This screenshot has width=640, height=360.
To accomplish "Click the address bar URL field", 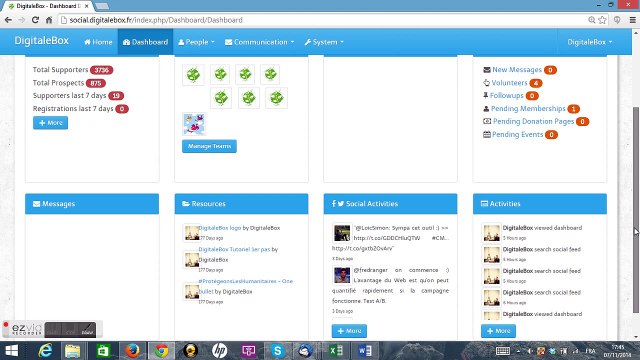I will click(322, 20).
